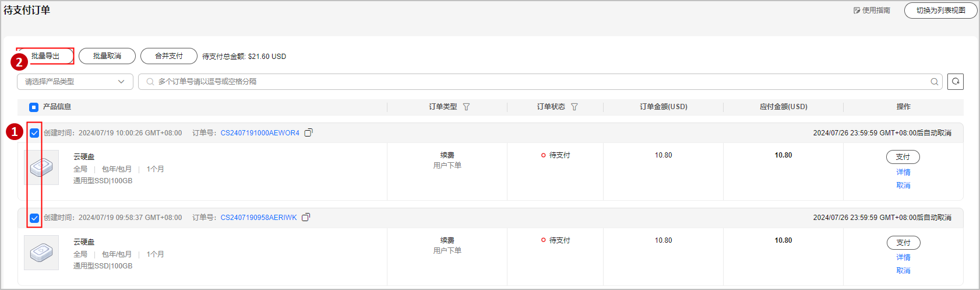Click the 使用指南 guide icon
This screenshot has height=290, width=980.
point(857,11)
